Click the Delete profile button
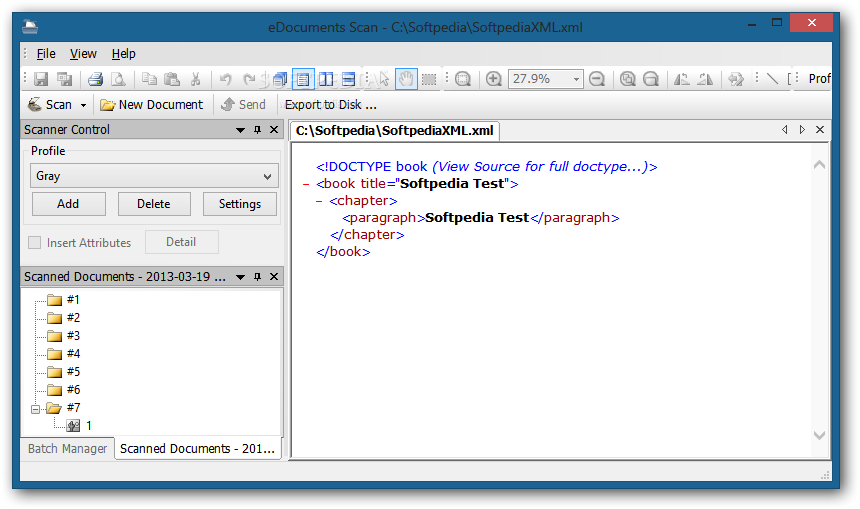Screen dimensions: 860x509 pos(154,204)
